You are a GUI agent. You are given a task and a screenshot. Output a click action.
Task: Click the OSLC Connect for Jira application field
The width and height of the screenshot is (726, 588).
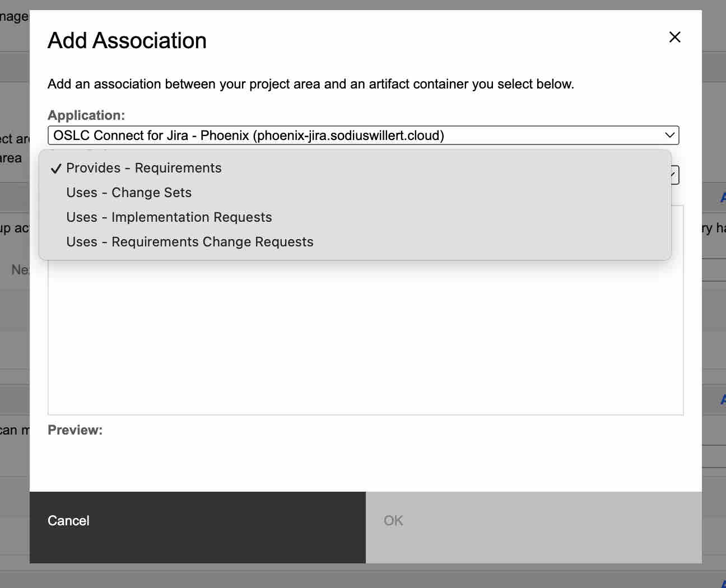[359, 135]
